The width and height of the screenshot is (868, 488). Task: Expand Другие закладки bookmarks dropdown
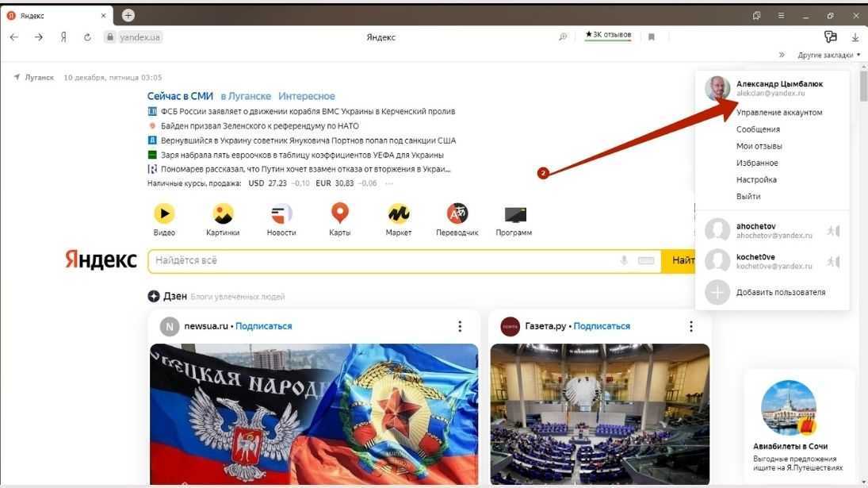[828, 55]
